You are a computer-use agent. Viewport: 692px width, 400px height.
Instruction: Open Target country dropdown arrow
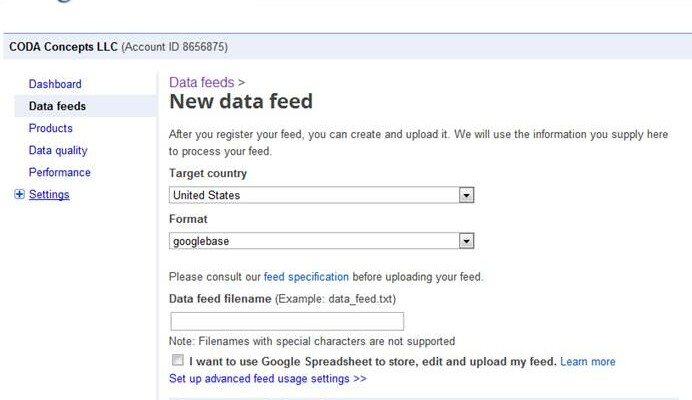point(466,195)
